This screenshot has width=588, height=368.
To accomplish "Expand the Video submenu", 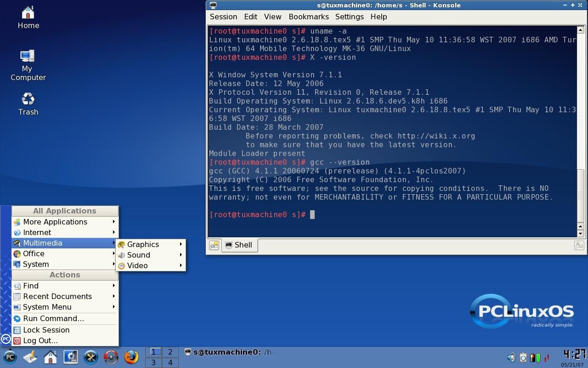I will tap(151, 265).
